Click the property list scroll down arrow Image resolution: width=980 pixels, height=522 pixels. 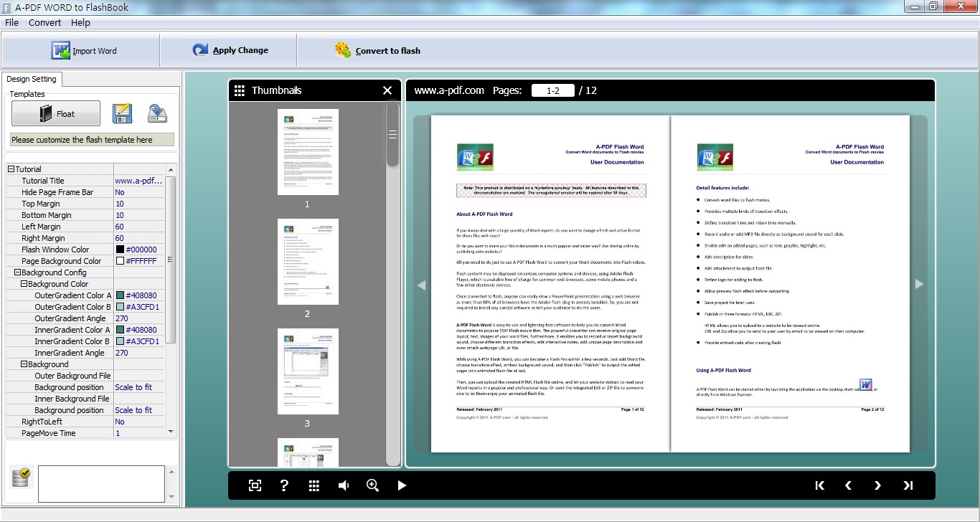click(x=171, y=432)
